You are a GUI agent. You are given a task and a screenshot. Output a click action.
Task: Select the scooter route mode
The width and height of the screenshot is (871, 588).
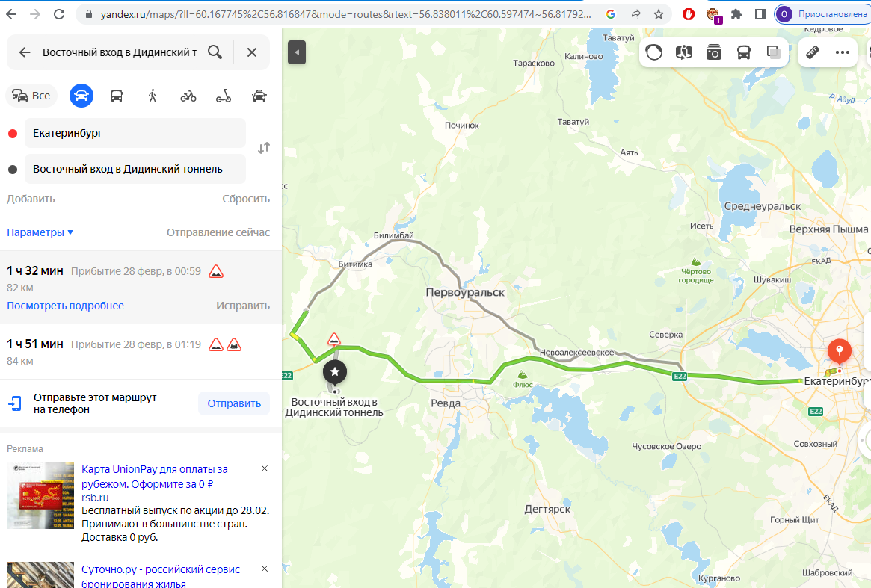pos(224,96)
